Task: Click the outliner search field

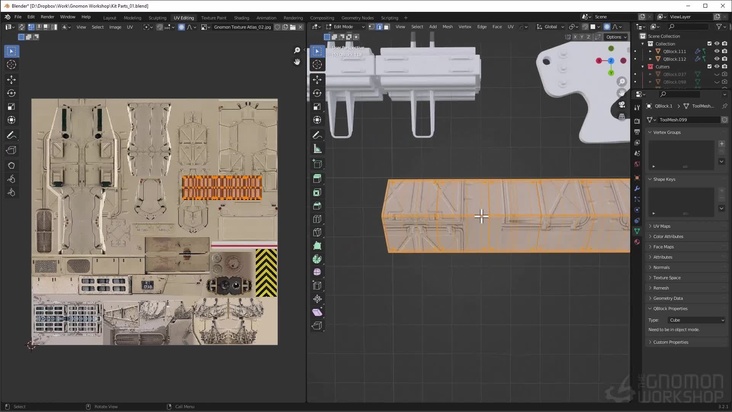Action: (689, 27)
